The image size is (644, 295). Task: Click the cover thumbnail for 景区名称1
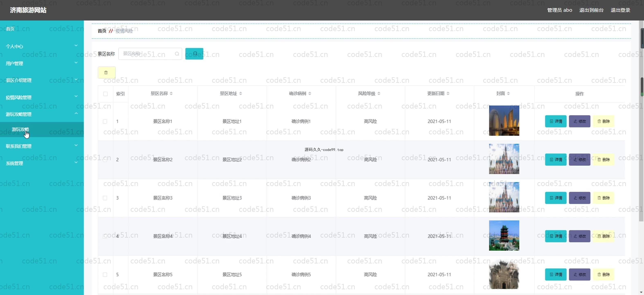pyautogui.click(x=504, y=120)
